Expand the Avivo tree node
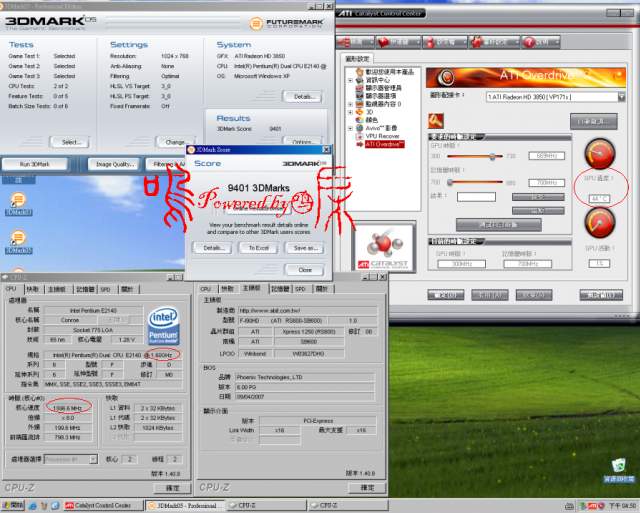The image size is (640, 513). [x=350, y=128]
